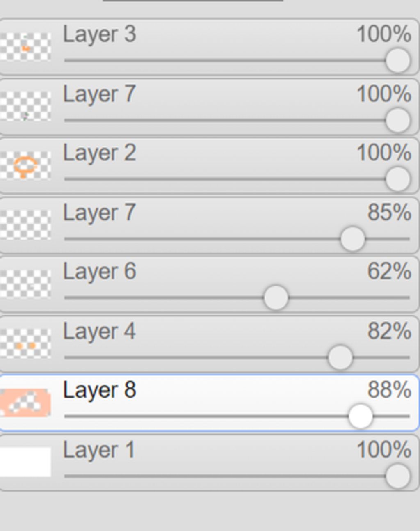Click the Layer 8 name text
Image resolution: width=420 pixels, height=531 pixels.
pyautogui.click(x=99, y=390)
